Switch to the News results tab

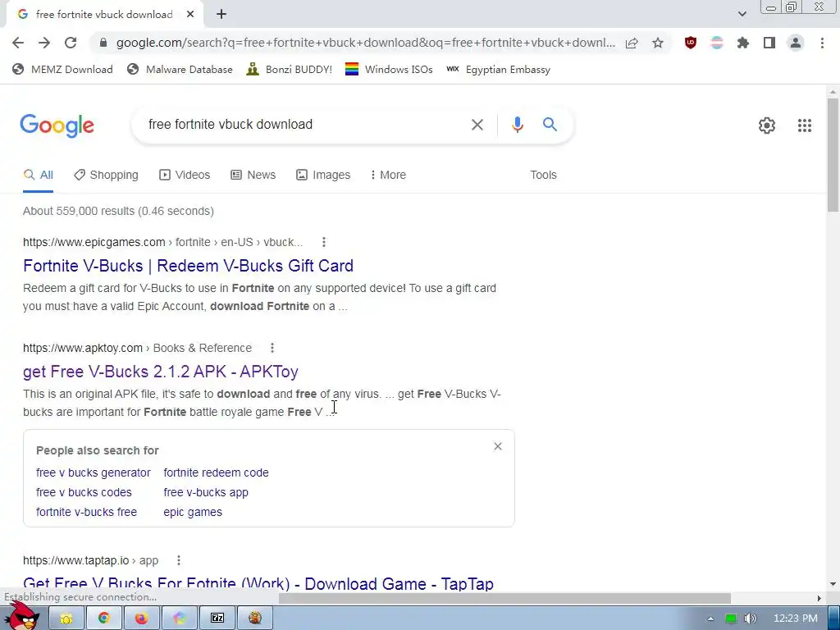pos(253,176)
